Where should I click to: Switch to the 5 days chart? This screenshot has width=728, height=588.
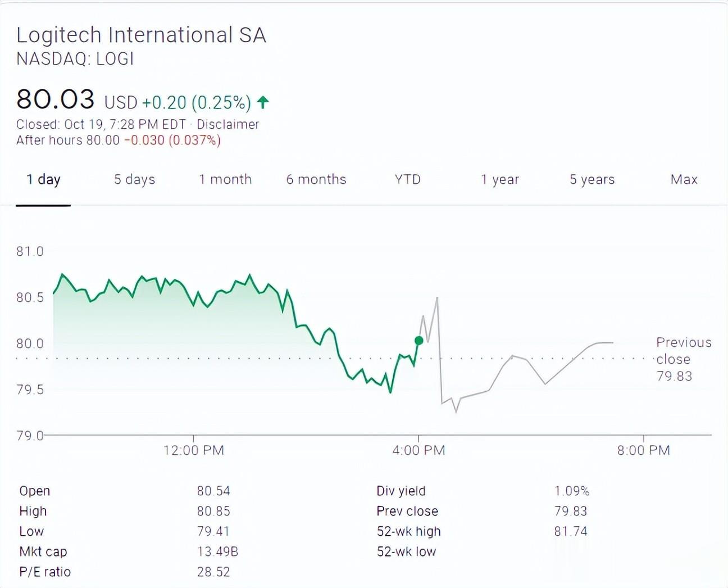click(x=134, y=179)
